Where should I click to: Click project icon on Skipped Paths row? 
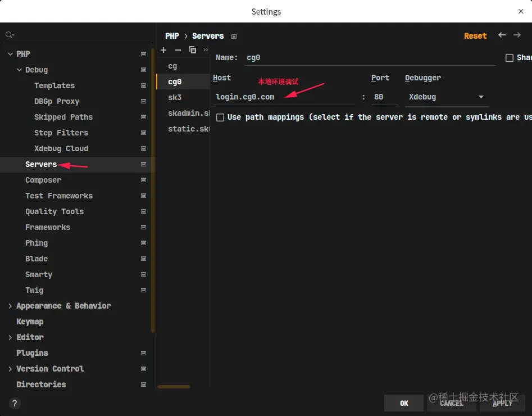click(143, 117)
